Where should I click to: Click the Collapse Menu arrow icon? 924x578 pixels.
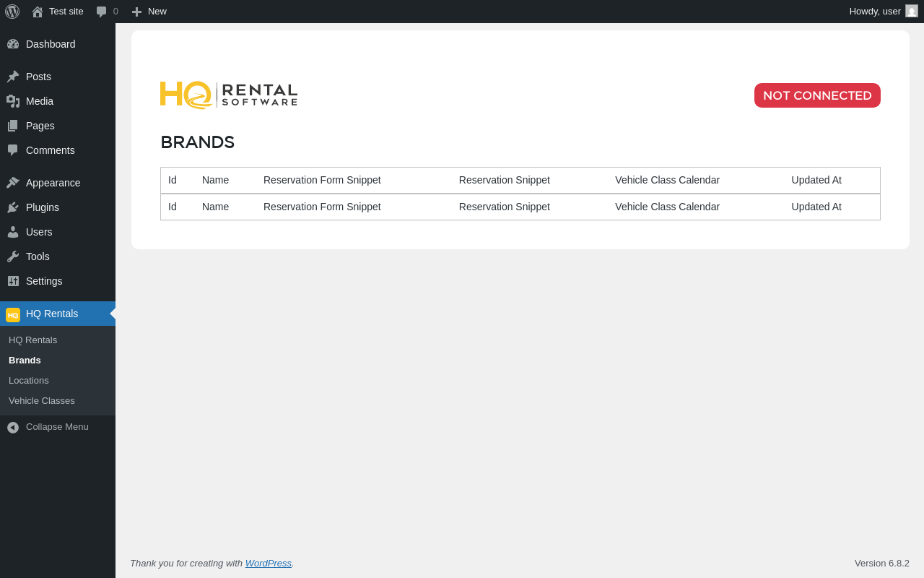pos(13,428)
